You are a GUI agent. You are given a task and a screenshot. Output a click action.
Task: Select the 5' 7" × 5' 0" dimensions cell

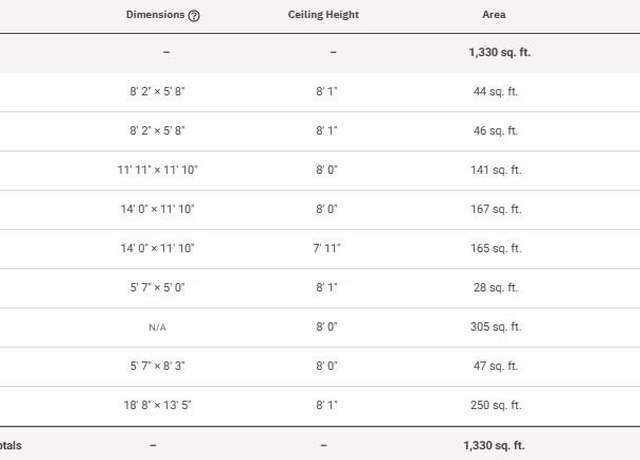[158, 287]
